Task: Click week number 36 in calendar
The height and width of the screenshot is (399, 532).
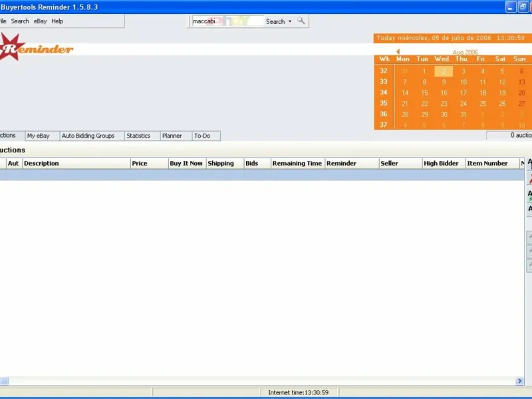Action: (x=384, y=114)
